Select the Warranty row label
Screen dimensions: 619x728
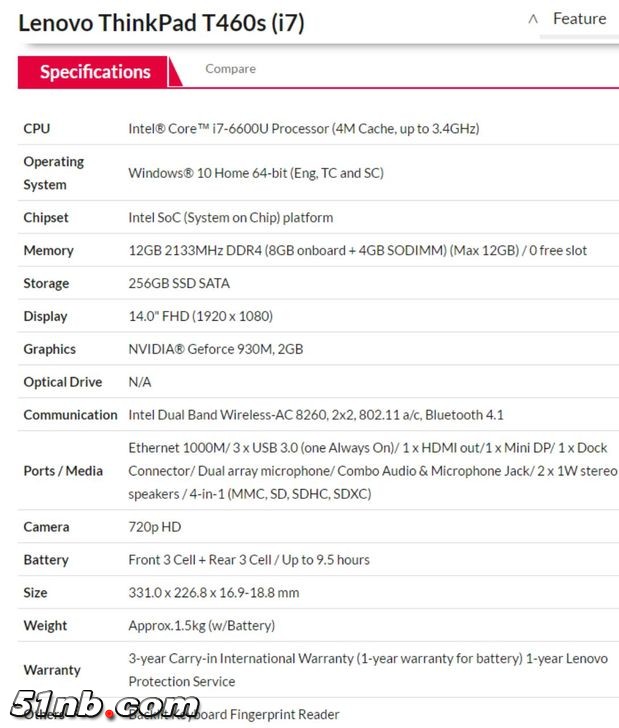pyautogui.click(x=52, y=670)
